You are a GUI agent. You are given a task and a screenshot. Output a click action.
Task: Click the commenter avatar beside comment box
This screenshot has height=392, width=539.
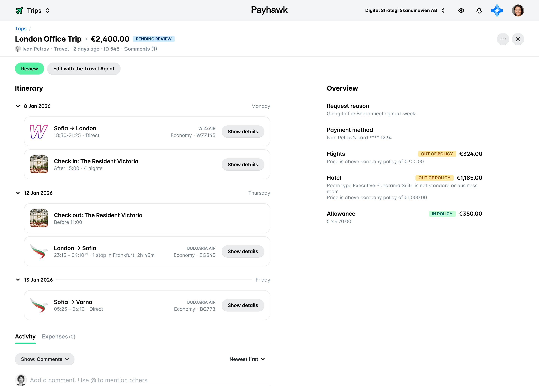21,380
